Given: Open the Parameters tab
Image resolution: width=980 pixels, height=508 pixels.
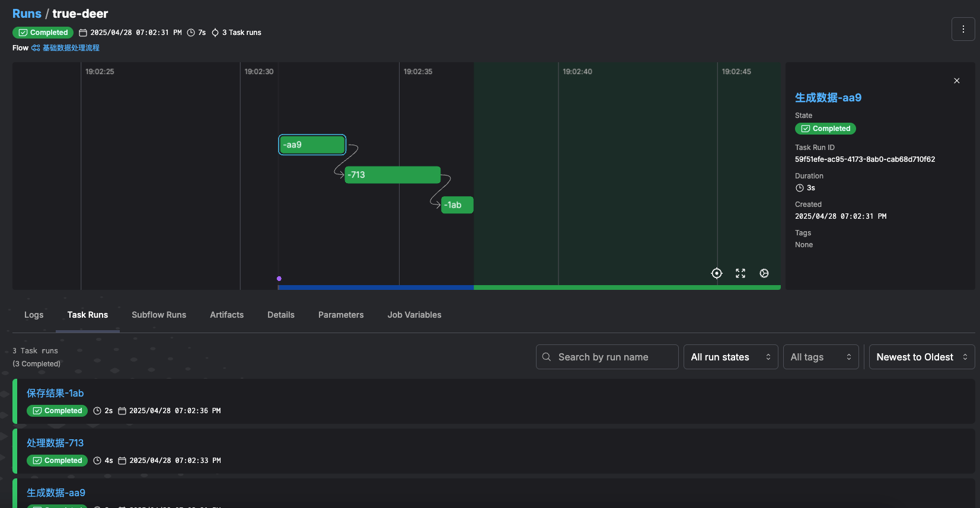Looking at the screenshot, I should point(341,315).
